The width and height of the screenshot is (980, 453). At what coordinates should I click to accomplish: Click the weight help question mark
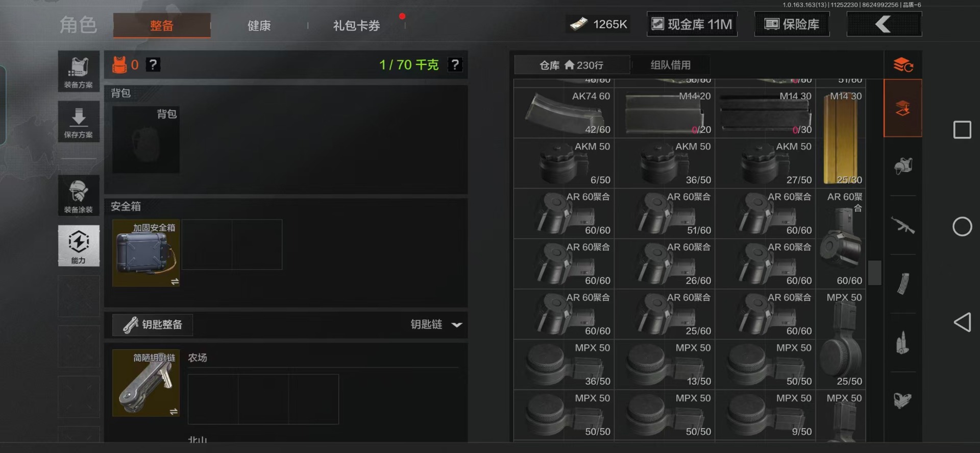pos(455,65)
